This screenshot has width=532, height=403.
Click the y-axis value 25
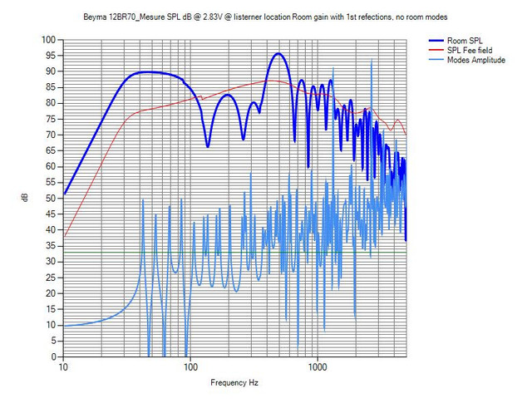[50, 278]
